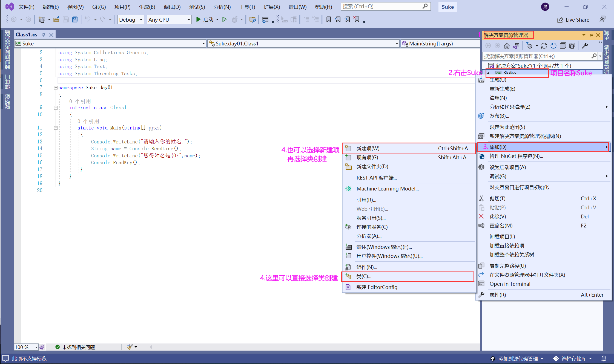The image size is (614, 364).
Task: Click Sync with Active Document icon
Action: pos(544,46)
